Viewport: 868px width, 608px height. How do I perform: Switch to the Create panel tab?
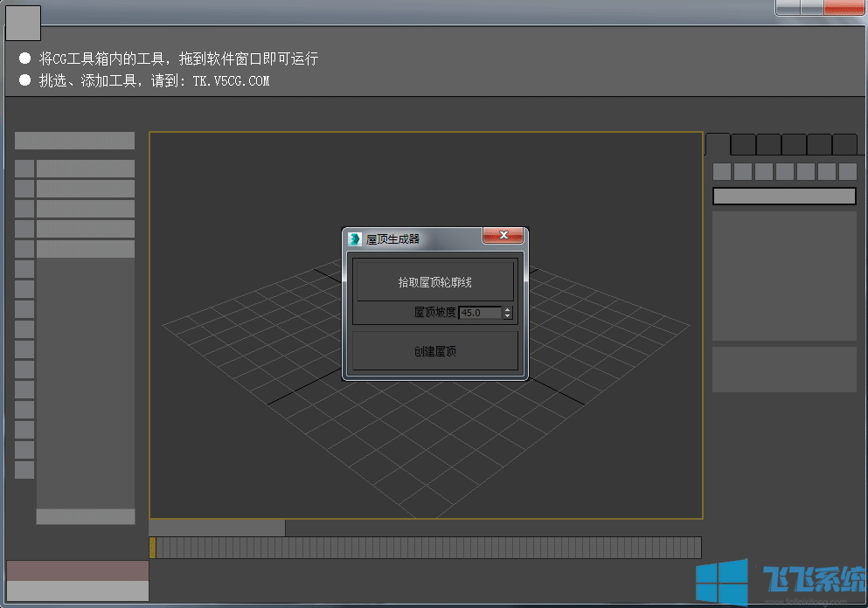(719, 144)
